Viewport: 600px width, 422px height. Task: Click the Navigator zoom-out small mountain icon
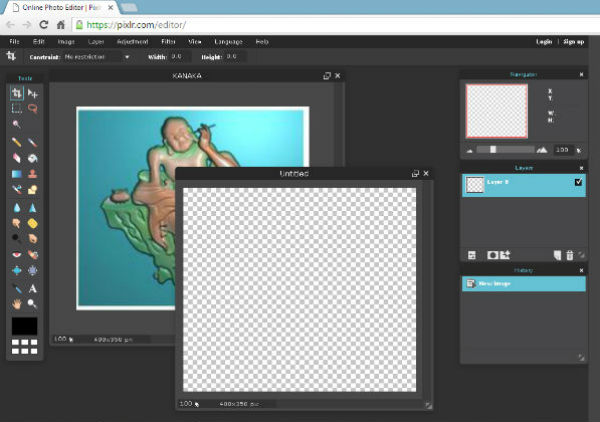(470, 151)
